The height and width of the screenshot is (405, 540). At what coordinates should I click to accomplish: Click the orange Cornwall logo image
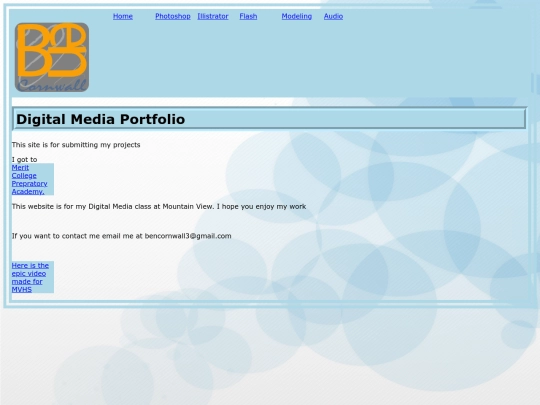[x=52, y=57]
